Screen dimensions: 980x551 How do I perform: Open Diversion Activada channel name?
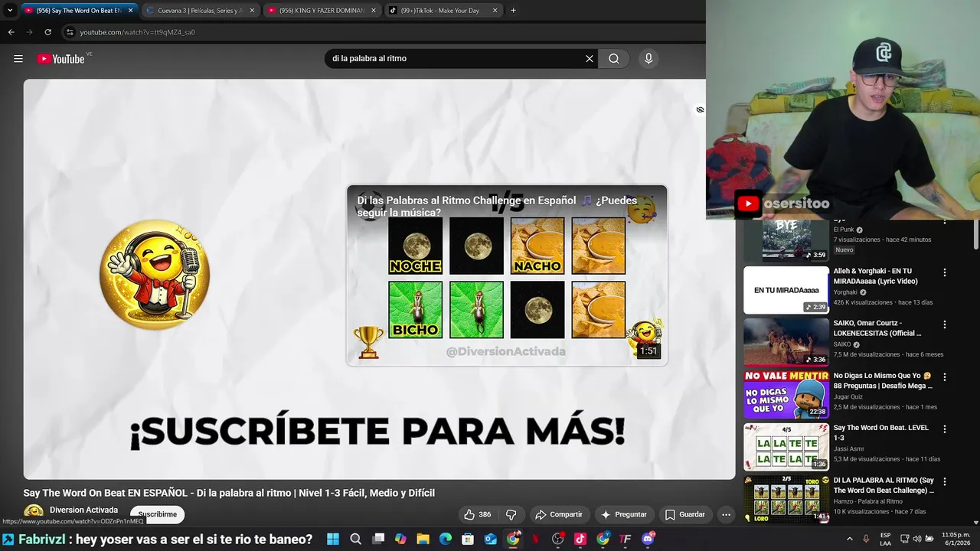83,510
